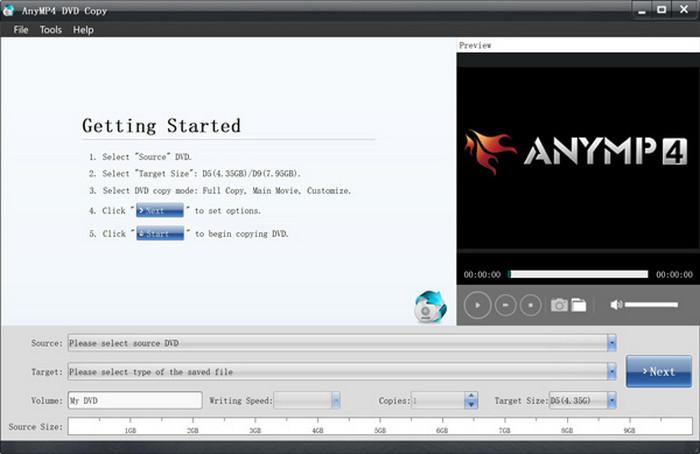Click the DVD copy logo icon
The image size is (700, 454).
(428, 309)
